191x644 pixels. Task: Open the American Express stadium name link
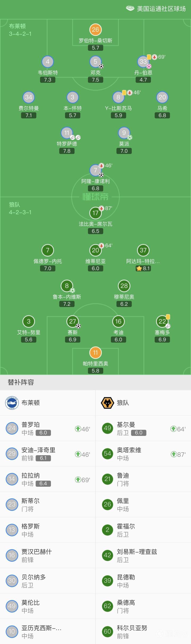pos(161,9)
